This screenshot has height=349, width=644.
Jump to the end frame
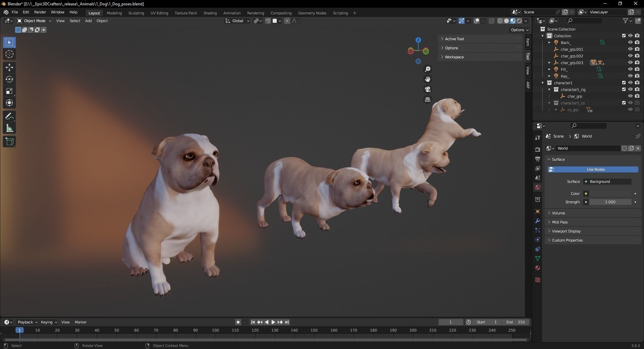coord(287,322)
